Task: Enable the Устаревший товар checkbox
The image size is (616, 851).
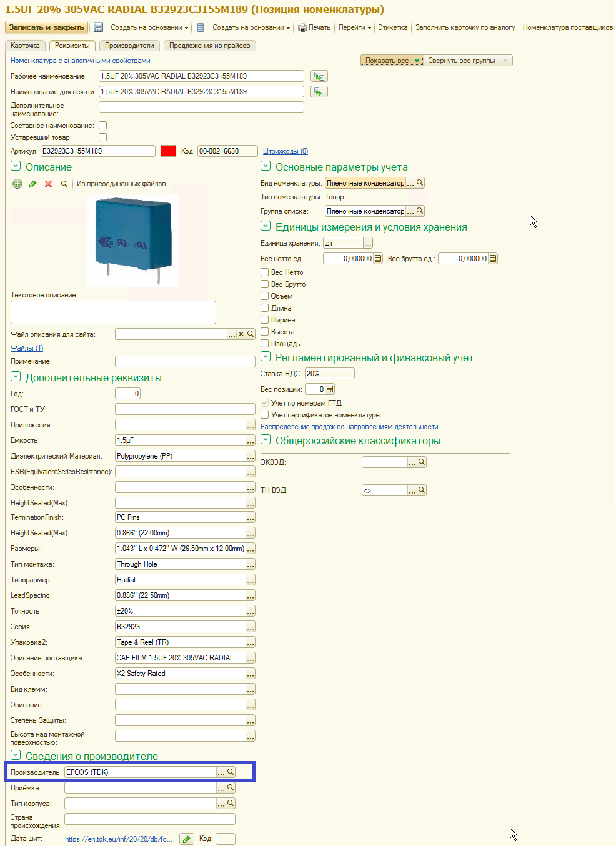Action: point(103,137)
